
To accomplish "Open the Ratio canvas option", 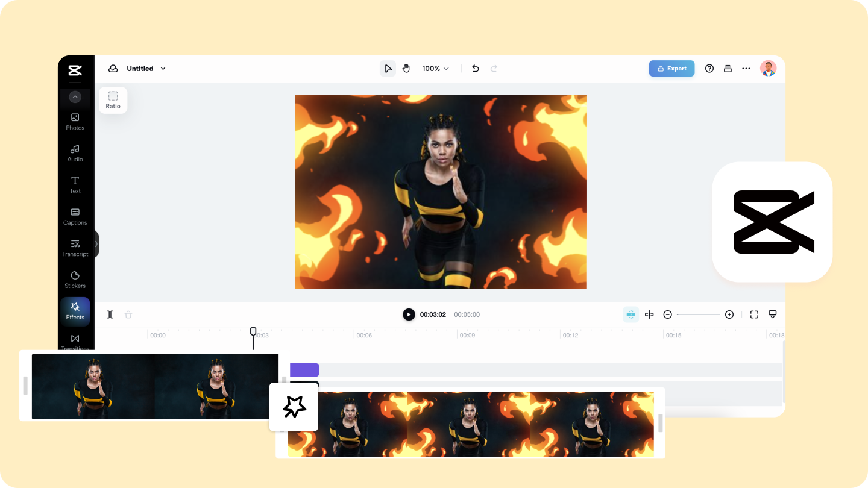I will (x=113, y=100).
